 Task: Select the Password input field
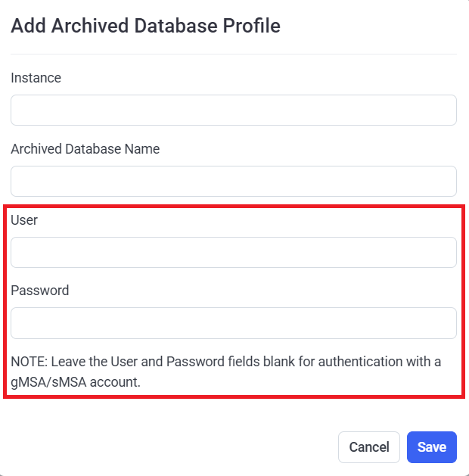point(233,323)
